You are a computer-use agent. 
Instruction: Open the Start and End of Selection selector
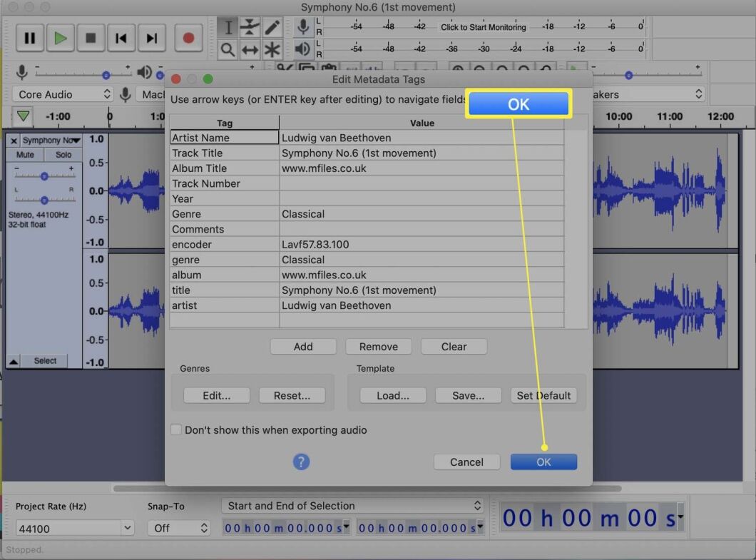[x=352, y=506]
